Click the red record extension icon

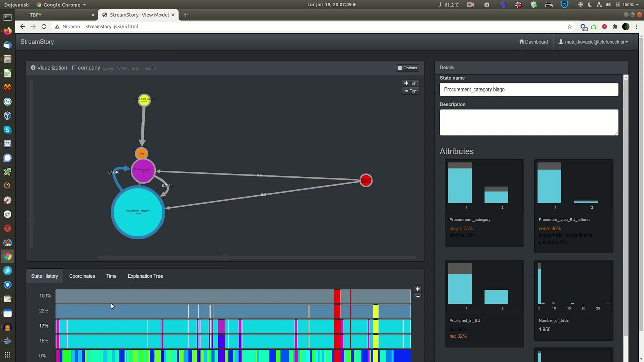pos(604,26)
